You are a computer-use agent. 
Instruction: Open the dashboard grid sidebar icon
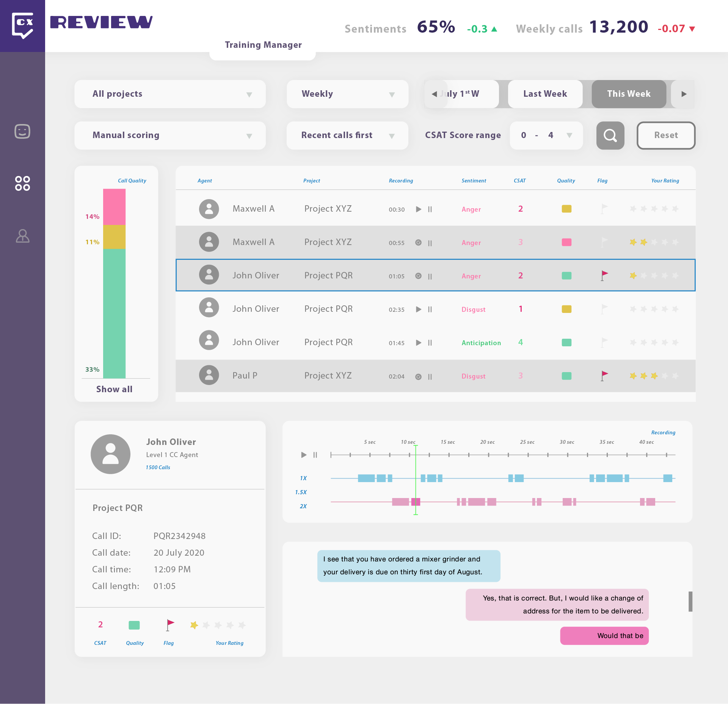pyautogui.click(x=22, y=183)
